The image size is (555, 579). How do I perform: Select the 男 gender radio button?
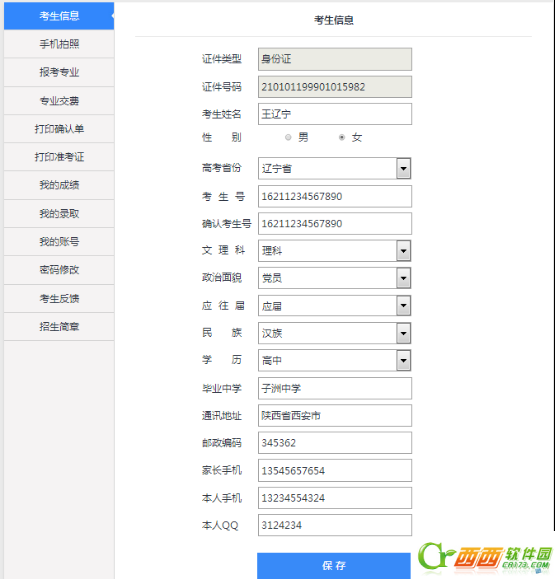pyautogui.click(x=288, y=137)
